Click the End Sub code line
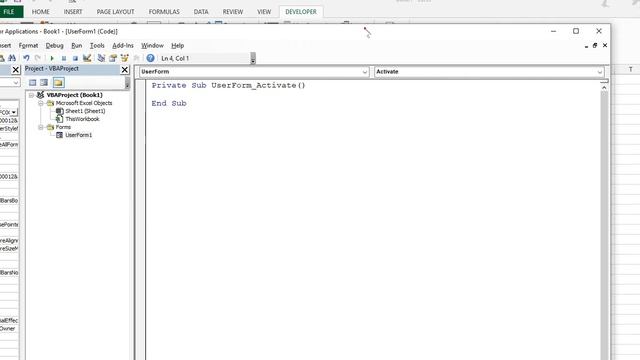The height and width of the screenshot is (360, 640). [x=169, y=103]
